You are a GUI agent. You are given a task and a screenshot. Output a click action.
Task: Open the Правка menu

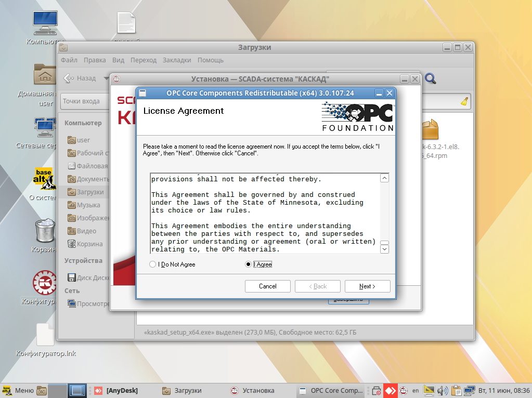click(x=95, y=60)
